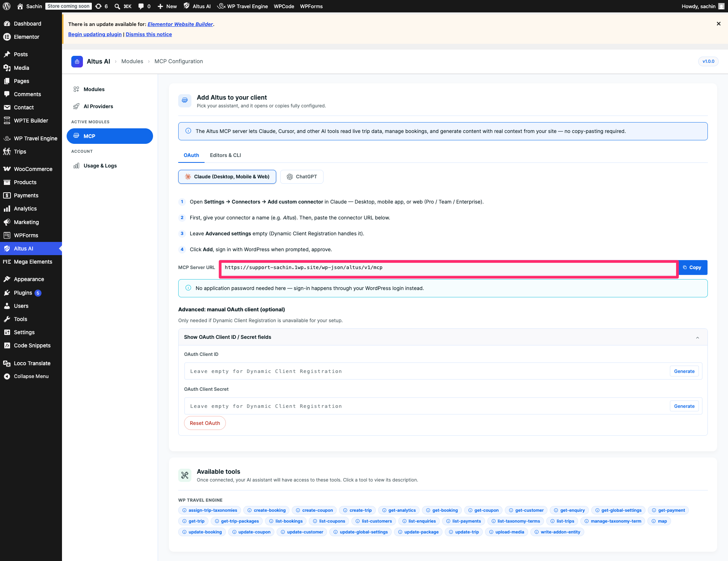
Task: Click the Usage & Logs chart icon
Action: tap(76, 166)
